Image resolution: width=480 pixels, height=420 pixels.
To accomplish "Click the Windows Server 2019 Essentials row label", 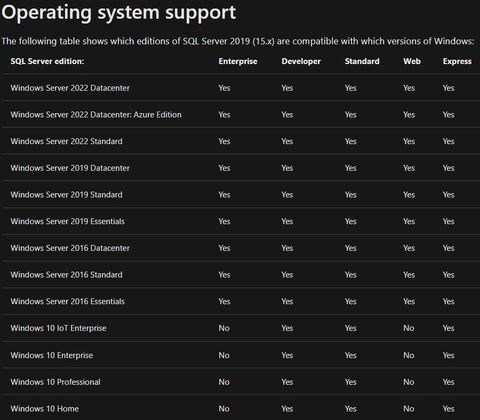I will click(68, 221).
